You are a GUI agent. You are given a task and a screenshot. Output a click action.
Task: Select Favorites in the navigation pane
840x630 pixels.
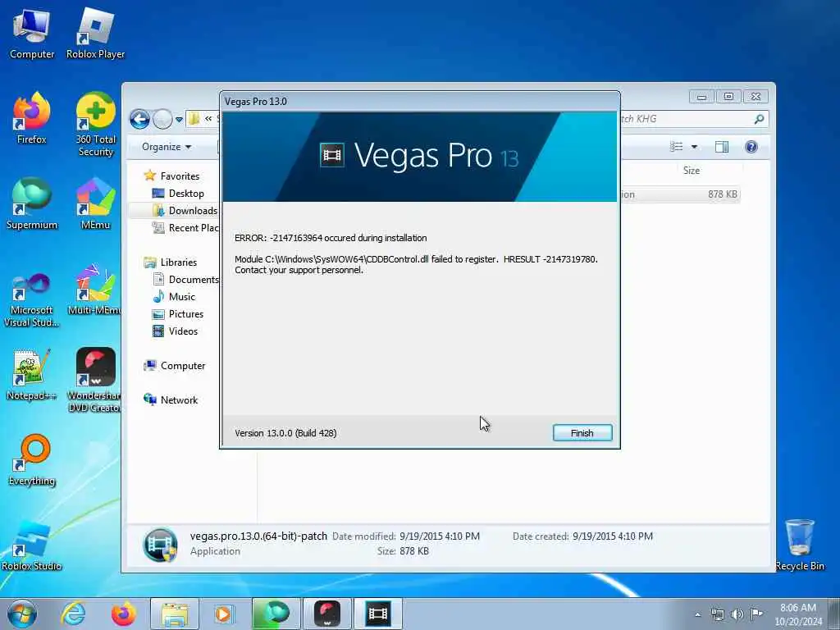tap(172, 176)
